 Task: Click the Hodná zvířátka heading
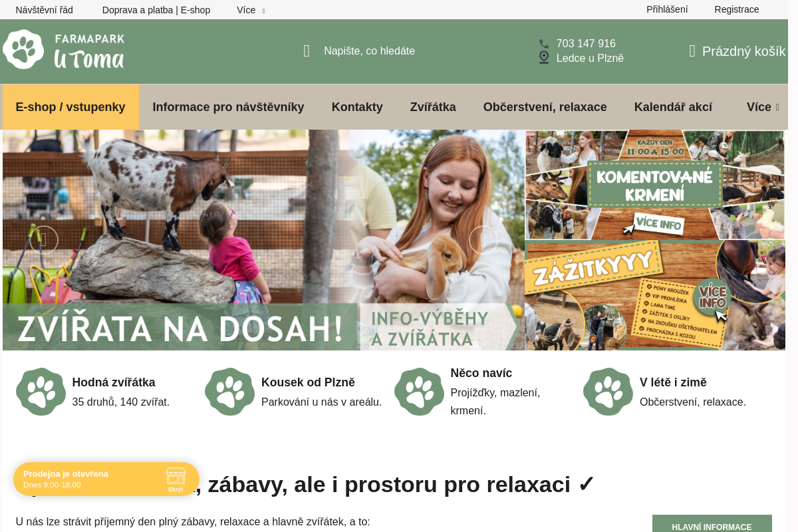coord(114,382)
